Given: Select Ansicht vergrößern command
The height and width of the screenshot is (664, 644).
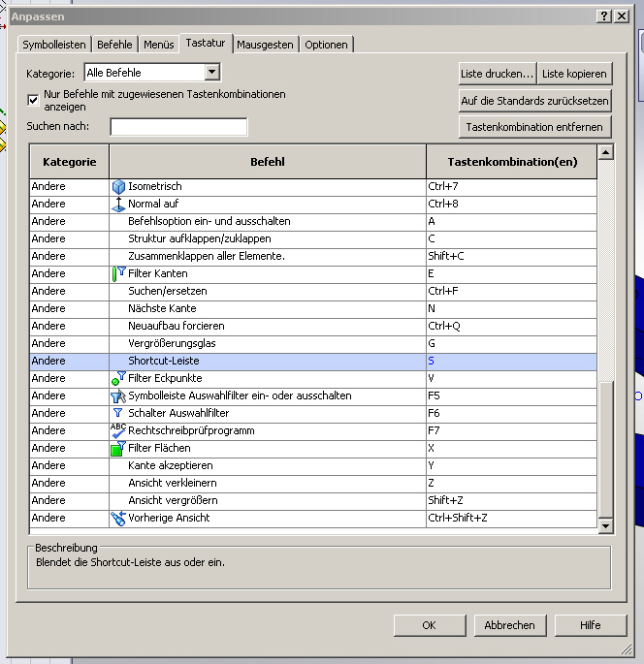Looking at the screenshot, I should (313, 500).
